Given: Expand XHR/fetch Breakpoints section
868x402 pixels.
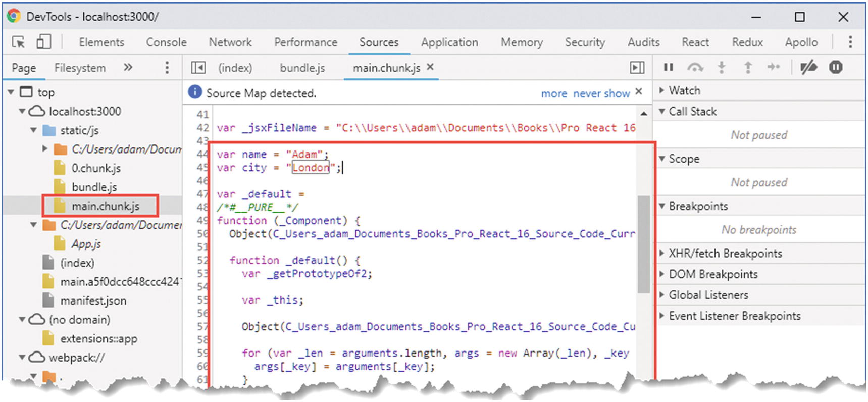Looking at the screenshot, I should point(725,254).
